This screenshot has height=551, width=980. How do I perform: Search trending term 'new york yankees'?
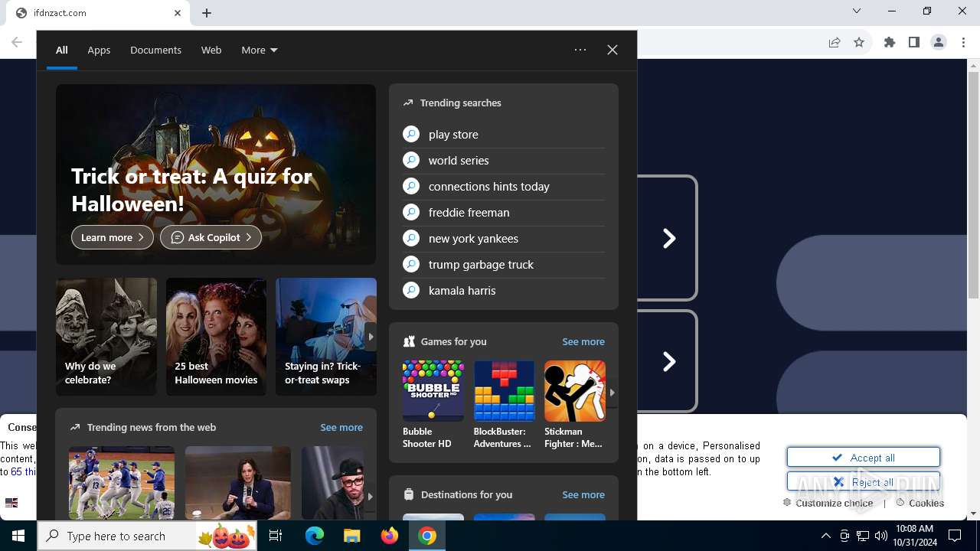tap(504, 239)
